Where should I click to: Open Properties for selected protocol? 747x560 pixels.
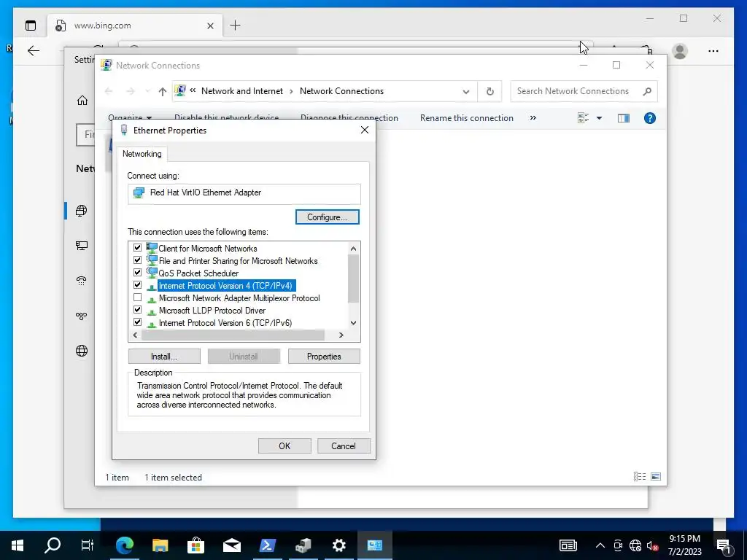(x=324, y=357)
